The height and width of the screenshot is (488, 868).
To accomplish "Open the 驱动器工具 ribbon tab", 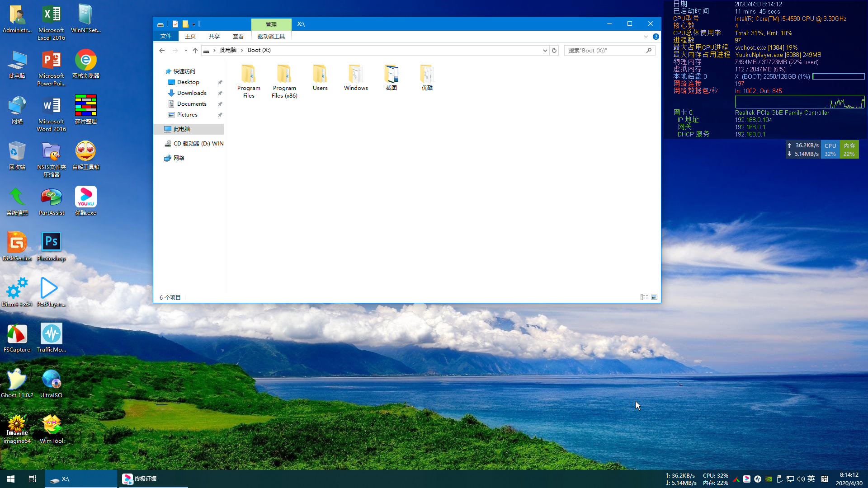I will [x=271, y=36].
